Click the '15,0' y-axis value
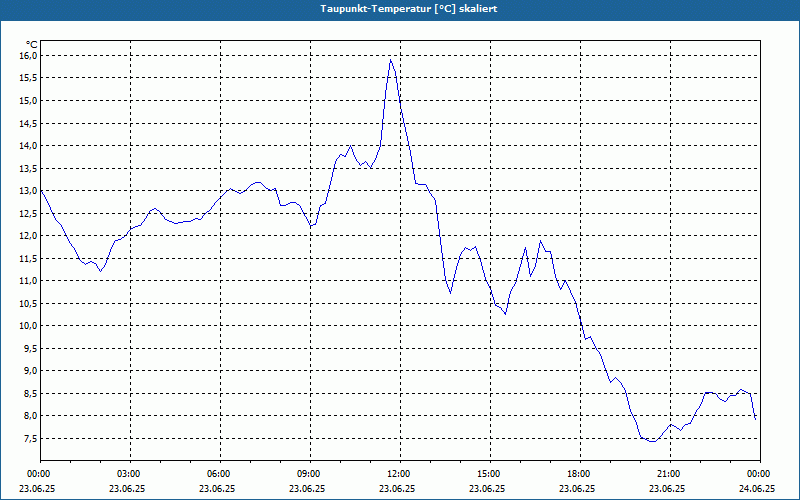Image resolution: width=800 pixels, height=500 pixels. pyautogui.click(x=28, y=101)
